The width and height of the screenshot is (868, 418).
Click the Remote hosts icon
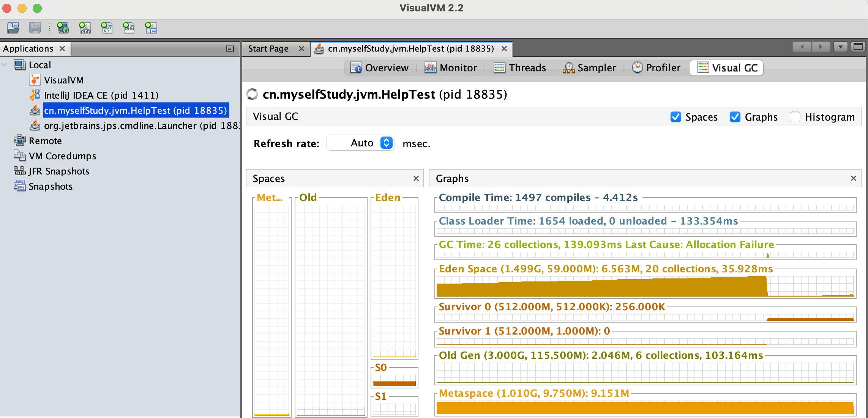[20, 141]
